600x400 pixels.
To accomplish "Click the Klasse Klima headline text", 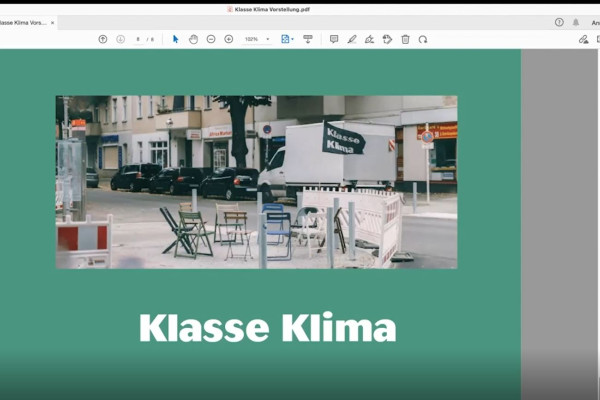I will (x=267, y=328).
